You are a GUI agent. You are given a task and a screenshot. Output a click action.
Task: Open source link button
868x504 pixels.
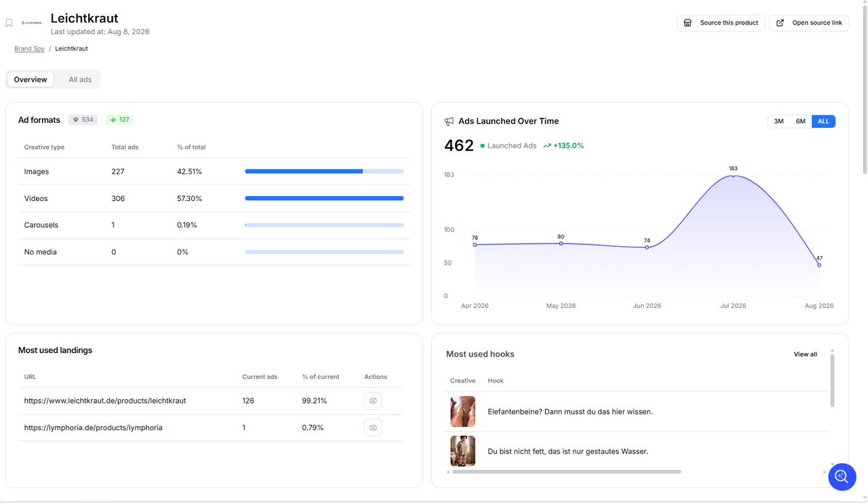point(809,23)
